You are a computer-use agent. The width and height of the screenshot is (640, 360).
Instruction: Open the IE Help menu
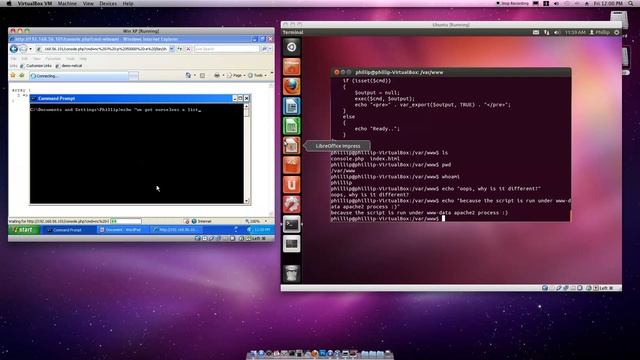(83, 59)
